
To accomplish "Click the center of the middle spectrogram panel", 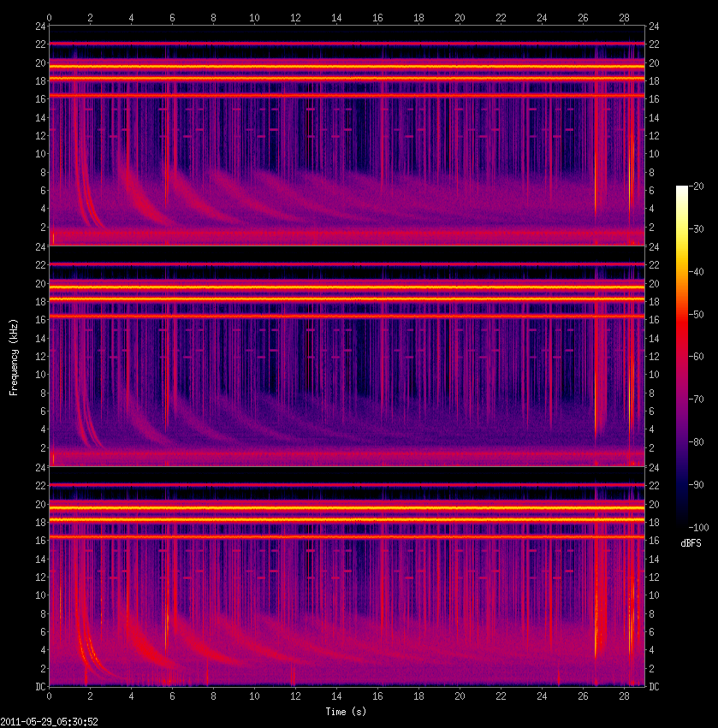I will pyautogui.click(x=347, y=355).
